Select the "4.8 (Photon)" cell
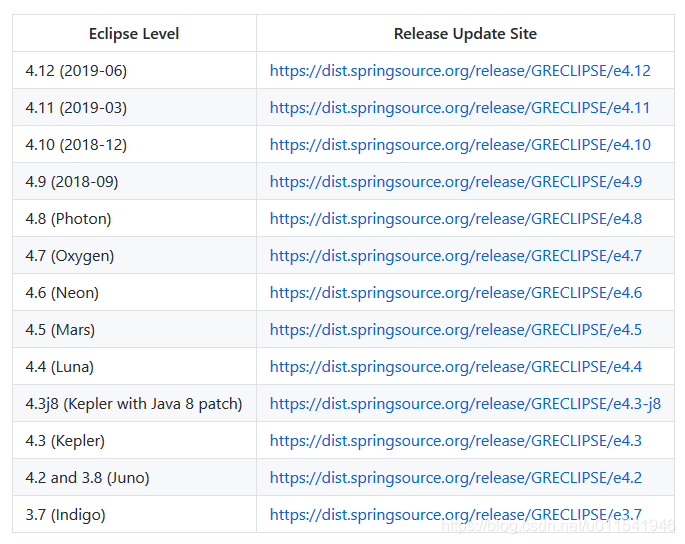This screenshot has height=544, width=685. click(135, 218)
